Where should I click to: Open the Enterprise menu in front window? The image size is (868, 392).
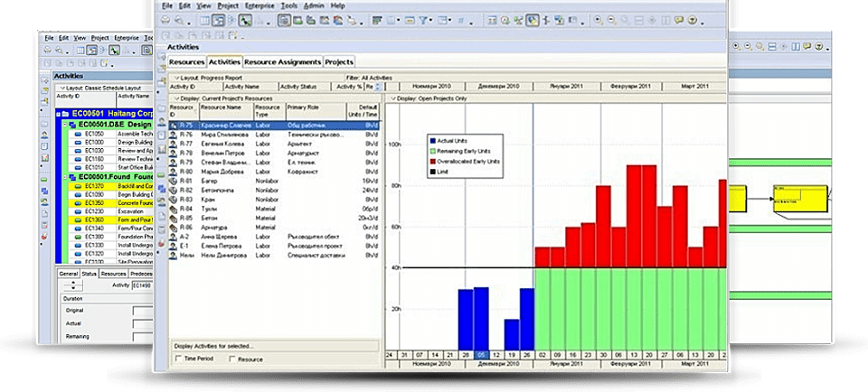point(259,5)
